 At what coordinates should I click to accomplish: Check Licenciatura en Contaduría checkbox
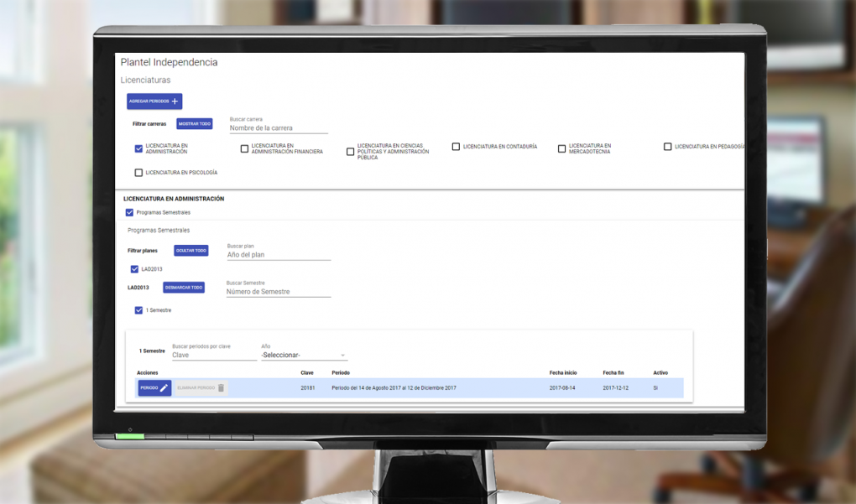click(456, 147)
